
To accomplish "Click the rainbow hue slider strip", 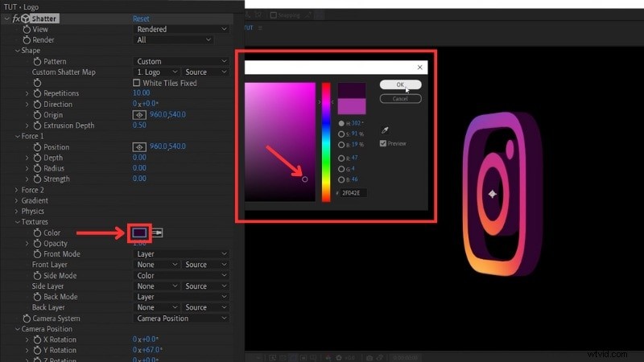I will 326,142.
